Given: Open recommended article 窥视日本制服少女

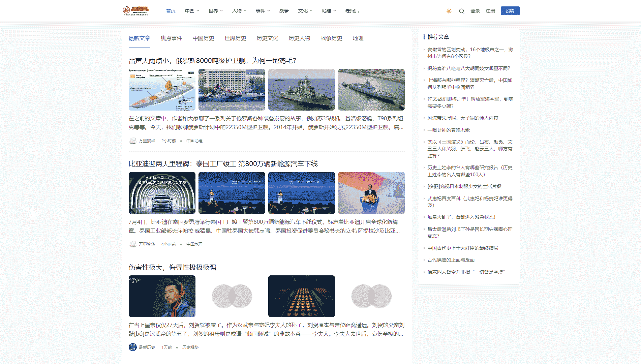Looking at the screenshot, I should coord(464,186).
